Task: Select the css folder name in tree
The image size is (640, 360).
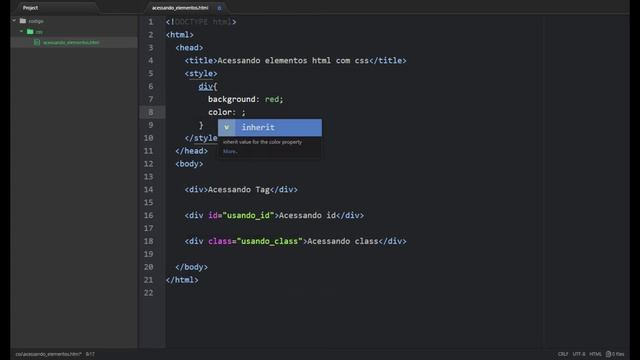Action: (x=39, y=31)
